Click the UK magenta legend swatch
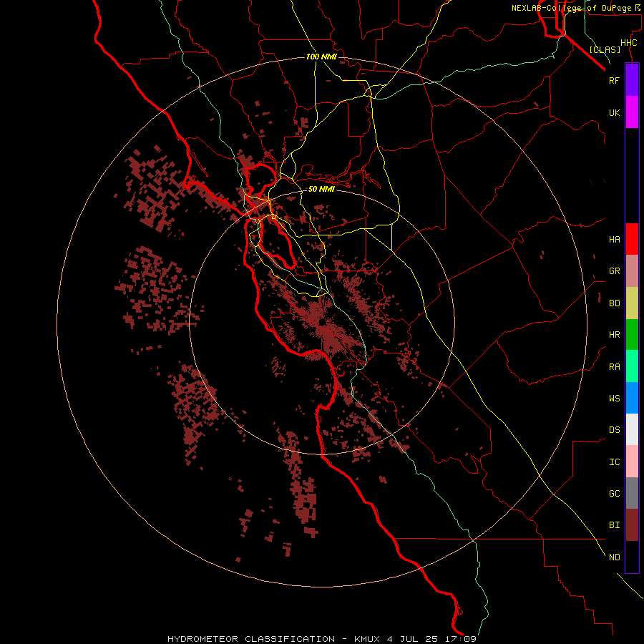The image size is (644, 644). [x=632, y=112]
